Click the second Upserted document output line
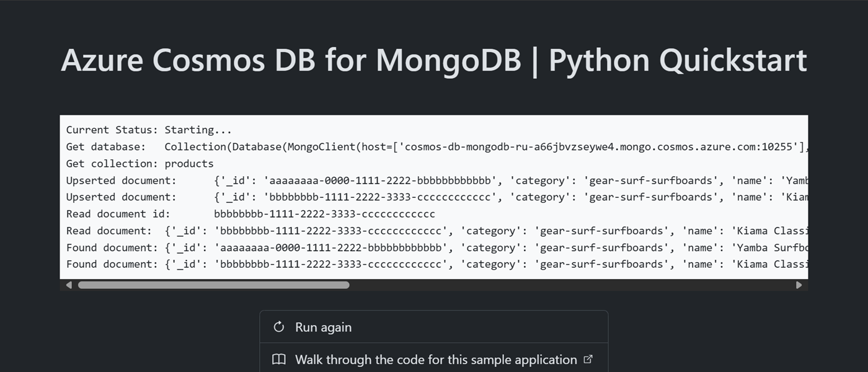This screenshot has height=372, width=868. [x=310, y=197]
